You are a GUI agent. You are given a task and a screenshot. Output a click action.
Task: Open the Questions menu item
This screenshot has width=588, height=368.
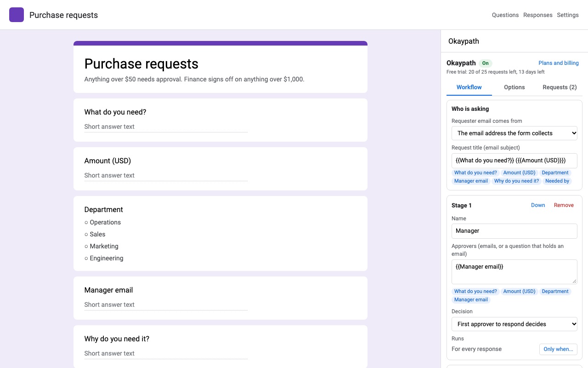[x=505, y=15]
